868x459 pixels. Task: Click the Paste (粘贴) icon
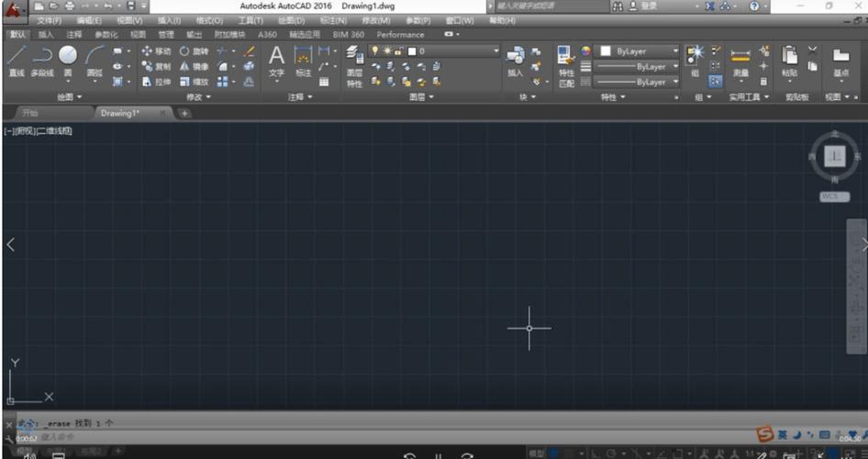point(789,62)
